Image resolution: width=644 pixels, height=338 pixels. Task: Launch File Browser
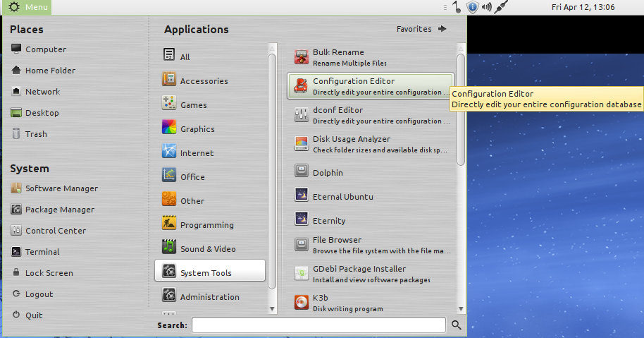coord(371,245)
